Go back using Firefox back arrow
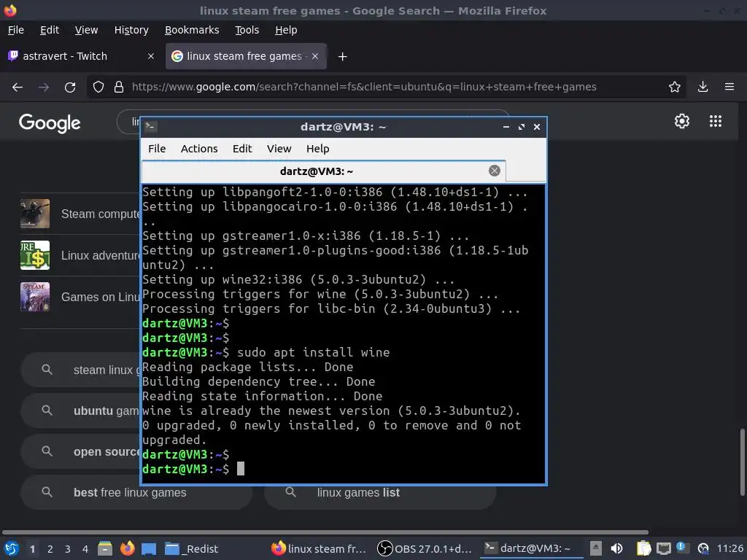This screenshot has height=560, width=747. (x=18, y=87)
